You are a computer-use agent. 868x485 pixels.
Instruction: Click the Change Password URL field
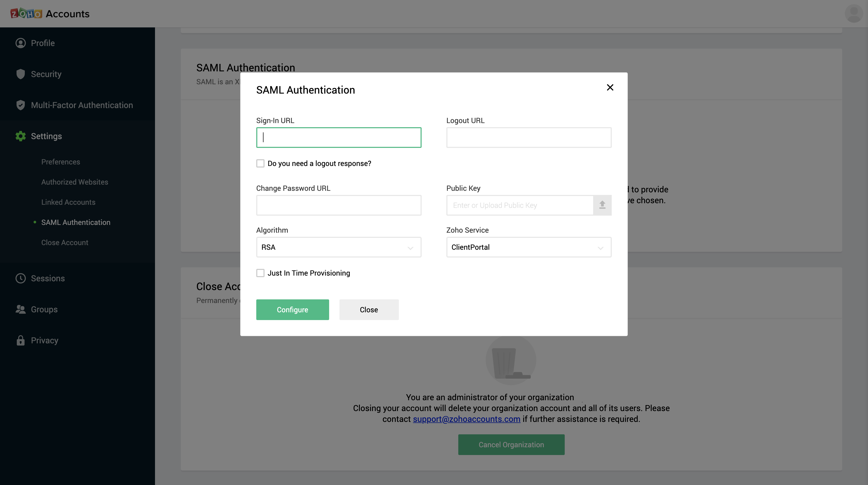coord(339,205)
